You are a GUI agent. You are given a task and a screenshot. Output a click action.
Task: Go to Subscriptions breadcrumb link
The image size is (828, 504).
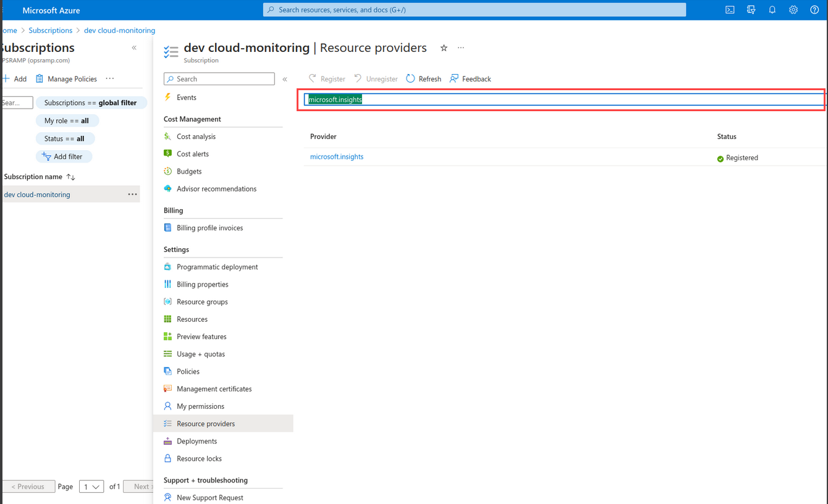click(51, 30)
